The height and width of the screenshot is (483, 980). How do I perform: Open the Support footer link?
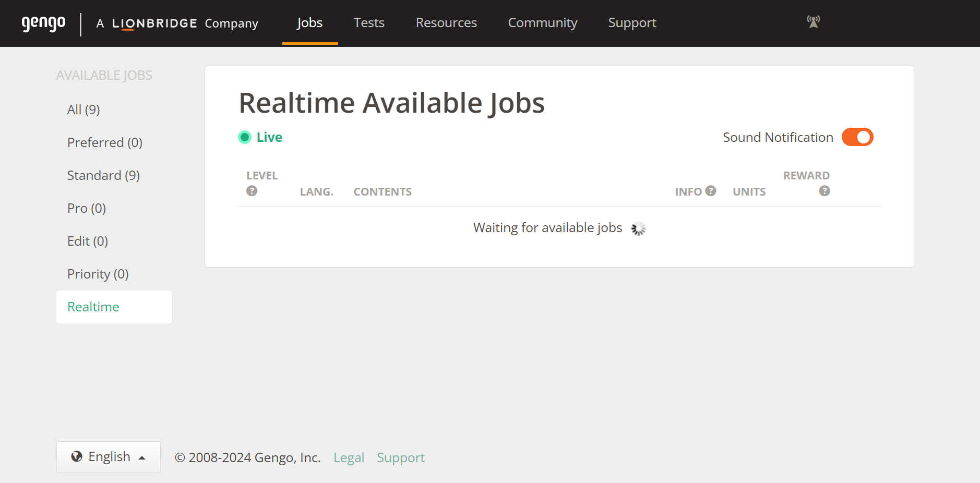[401, 457]
